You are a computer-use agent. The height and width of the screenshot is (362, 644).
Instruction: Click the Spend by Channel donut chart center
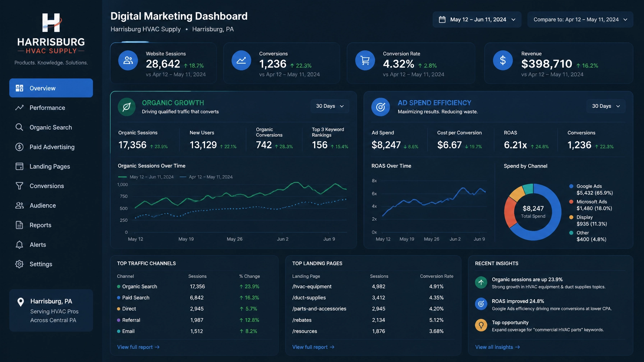(x=533, y=212)
